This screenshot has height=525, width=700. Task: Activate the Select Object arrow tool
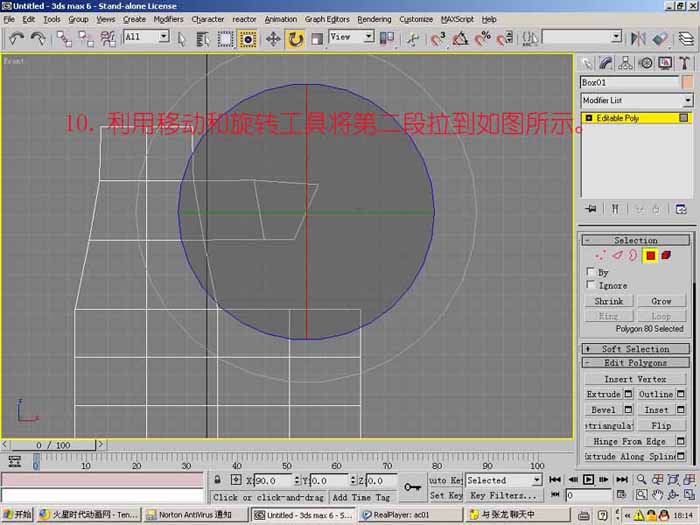tap(181, 39)
